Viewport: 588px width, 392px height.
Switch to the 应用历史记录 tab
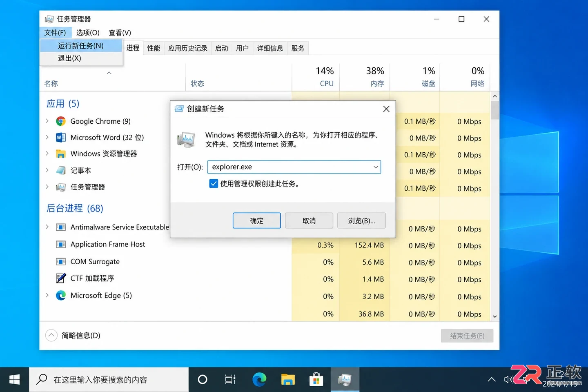[x=188, y=48]
